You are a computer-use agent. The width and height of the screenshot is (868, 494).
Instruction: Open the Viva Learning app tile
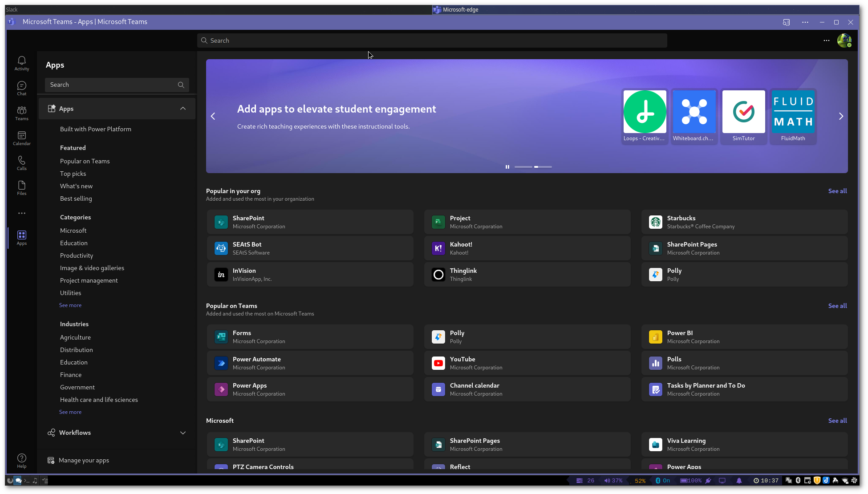[745, 445]
